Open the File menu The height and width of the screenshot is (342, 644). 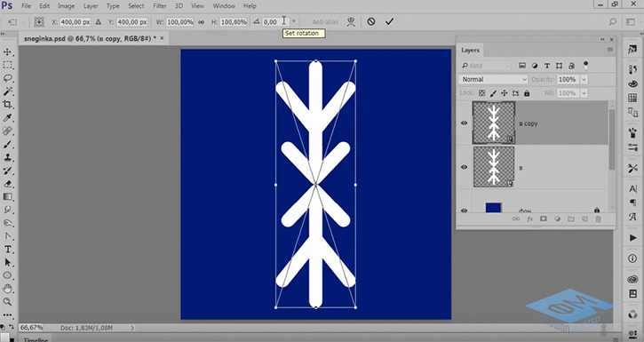(26, 6)
